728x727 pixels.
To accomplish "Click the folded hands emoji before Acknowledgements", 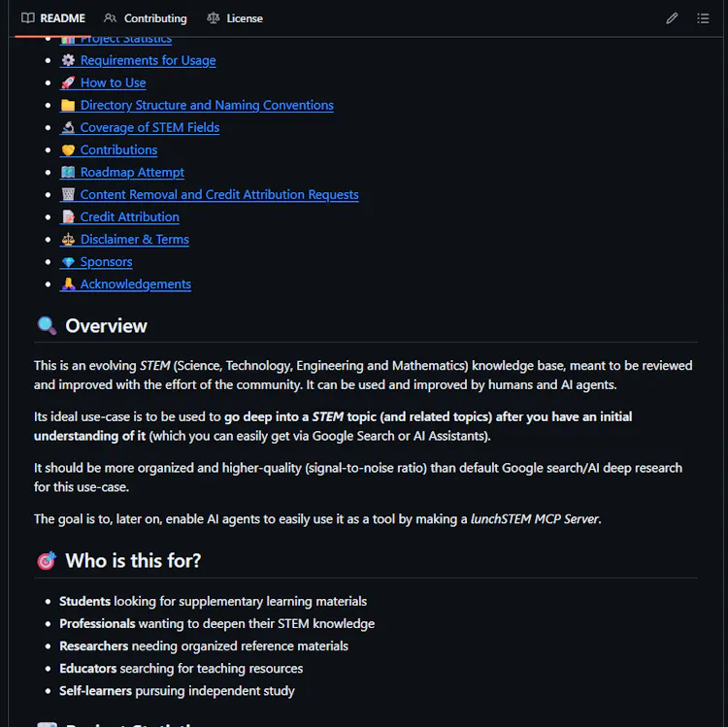I will 68,283.
